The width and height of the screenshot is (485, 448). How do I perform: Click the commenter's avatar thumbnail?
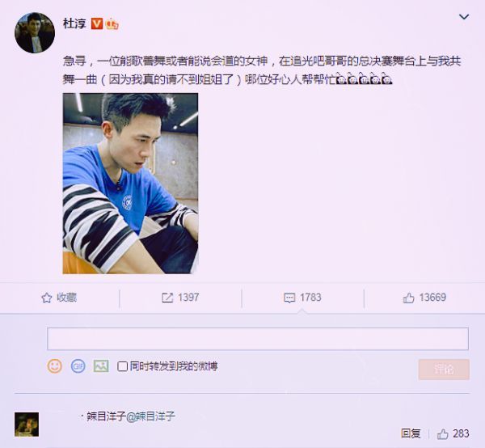(27, 425)
